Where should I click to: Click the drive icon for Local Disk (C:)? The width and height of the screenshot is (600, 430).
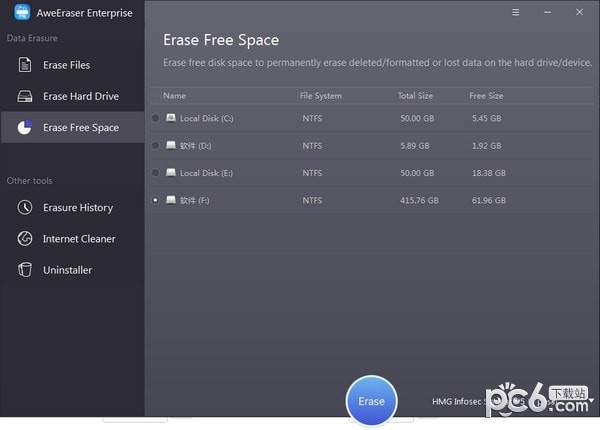point(171,118)
